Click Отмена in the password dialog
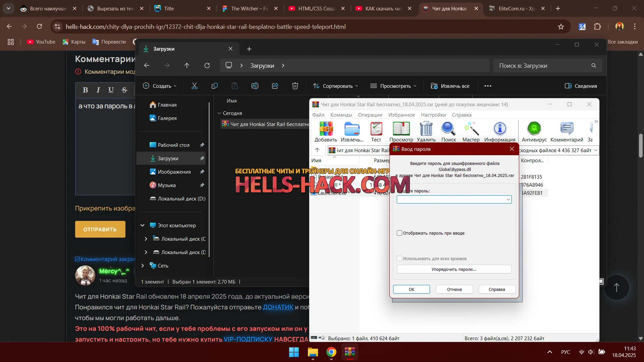This screenshot has width=644, height=362. tap(454, 289)
